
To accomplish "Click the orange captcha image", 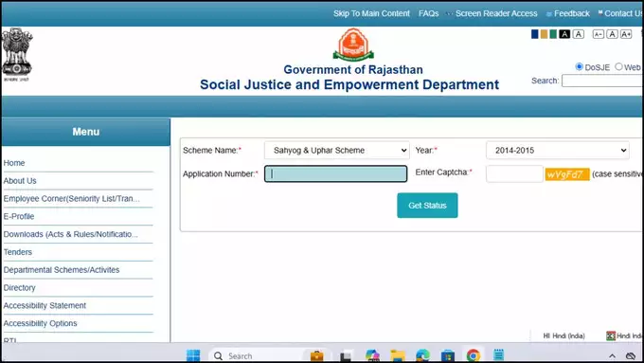I will pyautogui.click(x=567, y=174).
